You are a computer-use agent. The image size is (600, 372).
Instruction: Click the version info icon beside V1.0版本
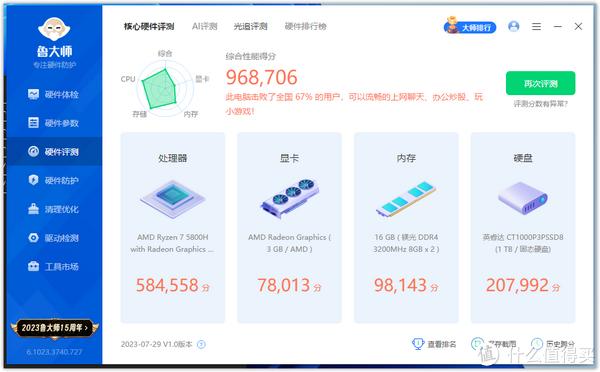(x=201, y=344)
